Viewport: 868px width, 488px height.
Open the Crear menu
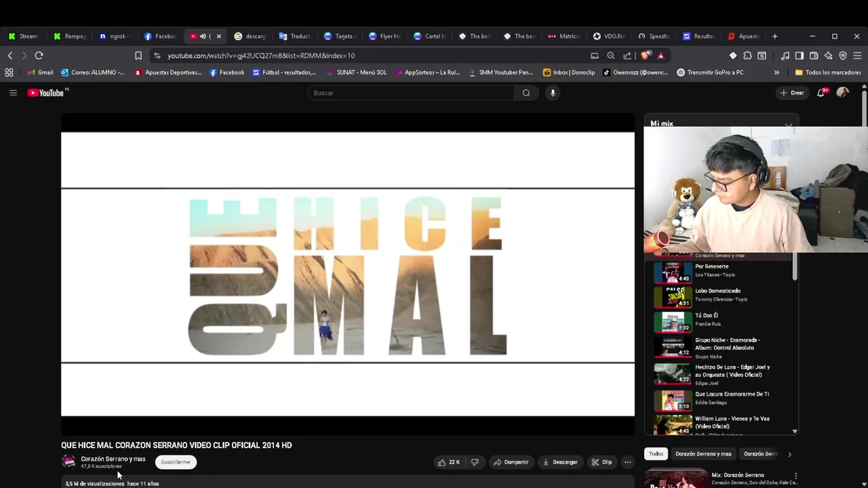(792, 93)
